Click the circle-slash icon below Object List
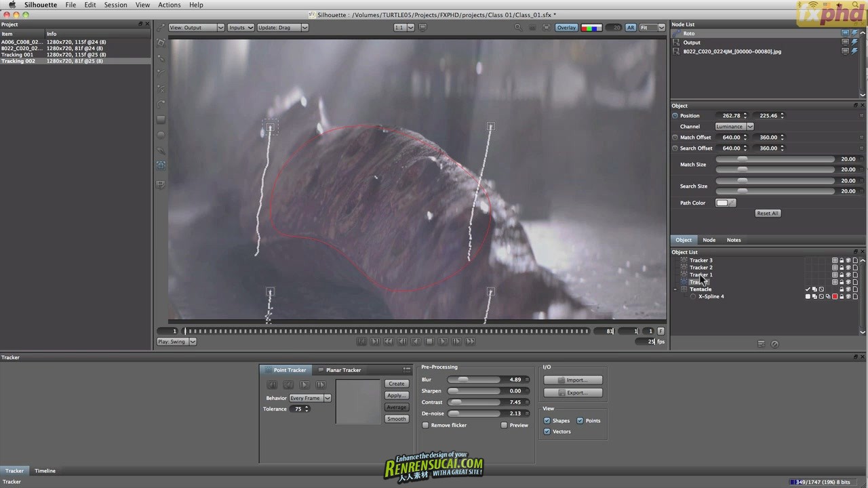This screenshot has width=868, height=488. (775, 344)
